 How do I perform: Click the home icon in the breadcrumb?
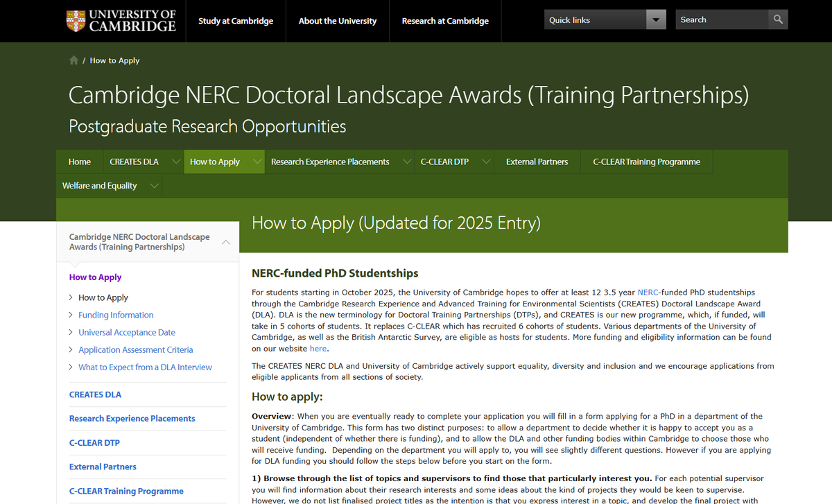pos(73,60)
